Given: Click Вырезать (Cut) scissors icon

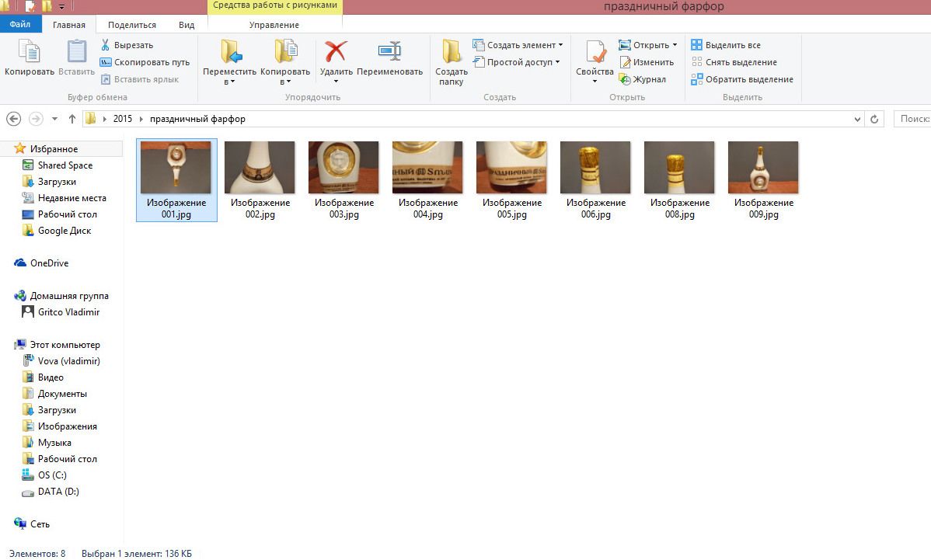Looking at the screenshot, I should 106,45.
